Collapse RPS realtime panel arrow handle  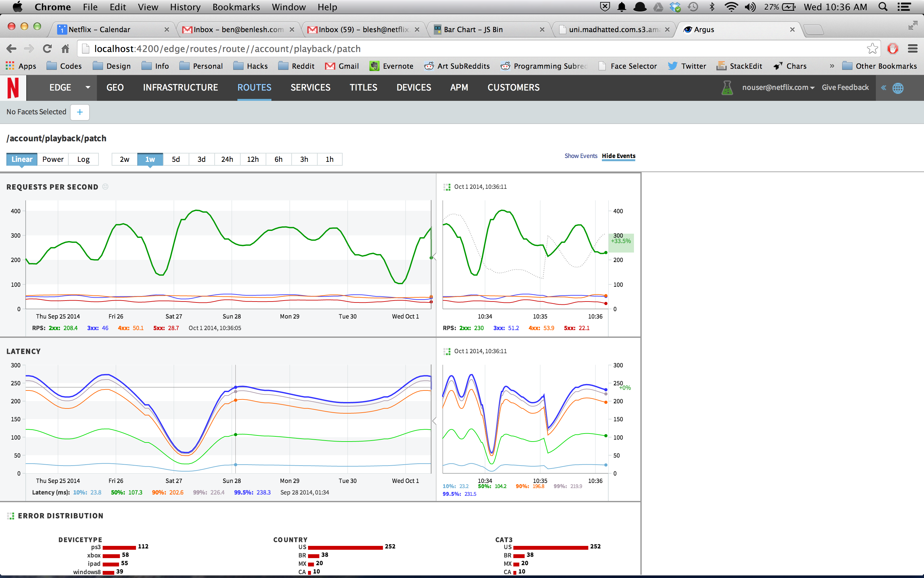pyautogui.click(x=434, y=257)
